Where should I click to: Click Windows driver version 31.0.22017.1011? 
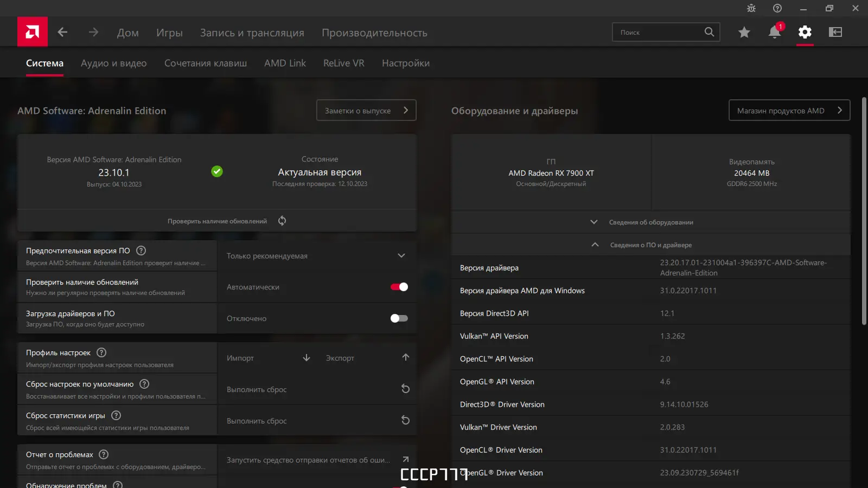tap(688, 291)
